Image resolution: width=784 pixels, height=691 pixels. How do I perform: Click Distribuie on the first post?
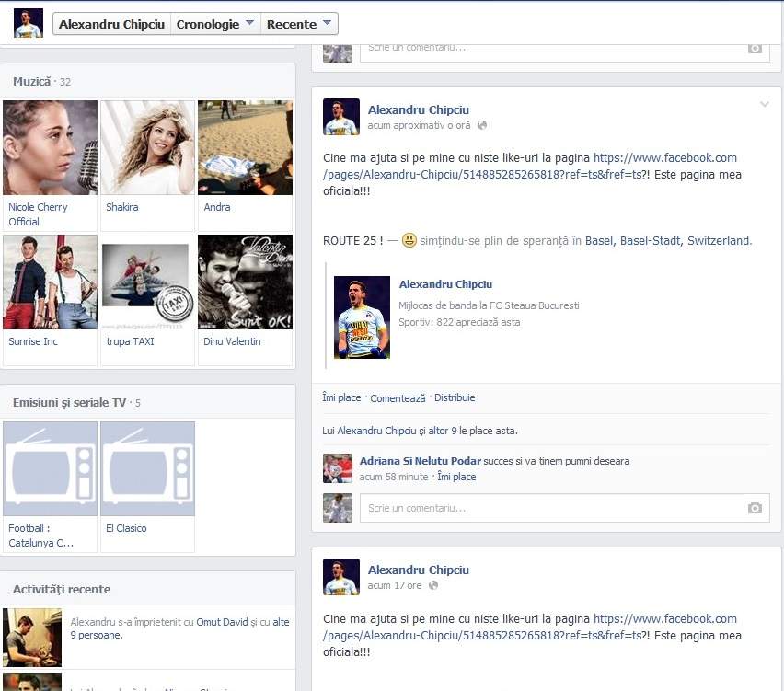(455, 397)
